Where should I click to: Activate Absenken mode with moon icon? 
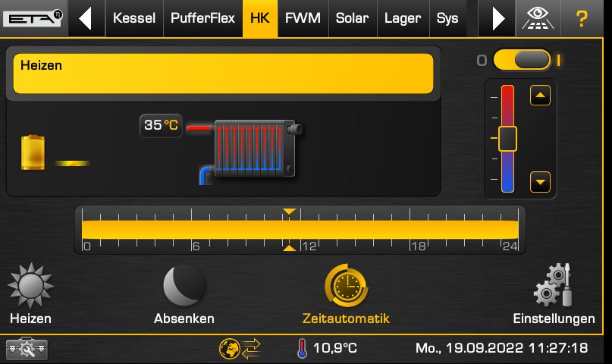pos(184,294)
